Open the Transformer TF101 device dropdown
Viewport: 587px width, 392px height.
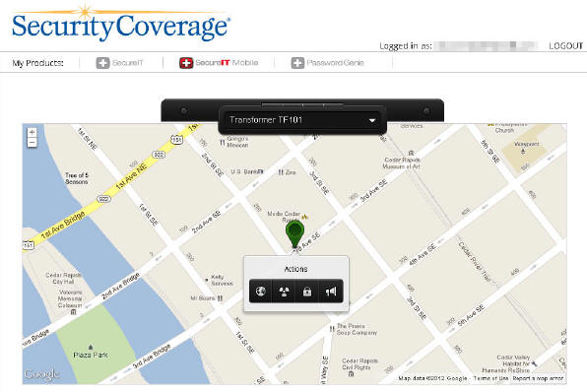tap(302, 120)
